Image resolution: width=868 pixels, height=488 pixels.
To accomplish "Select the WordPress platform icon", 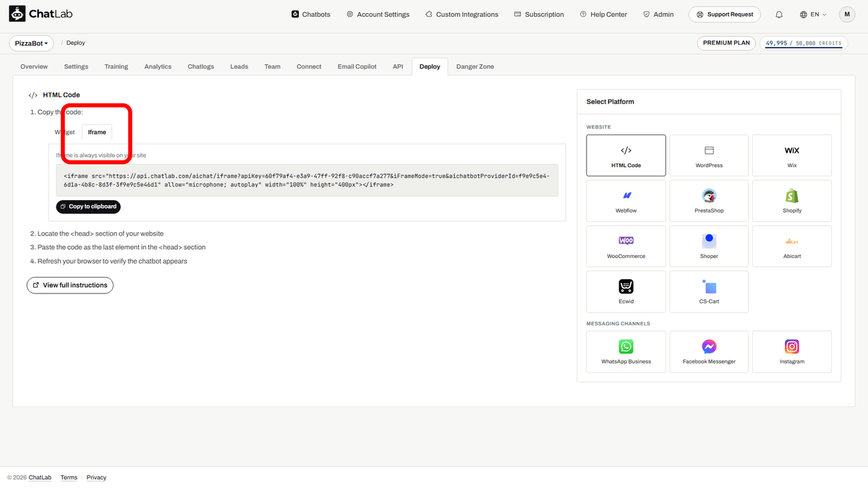I will tap(709, 150).
